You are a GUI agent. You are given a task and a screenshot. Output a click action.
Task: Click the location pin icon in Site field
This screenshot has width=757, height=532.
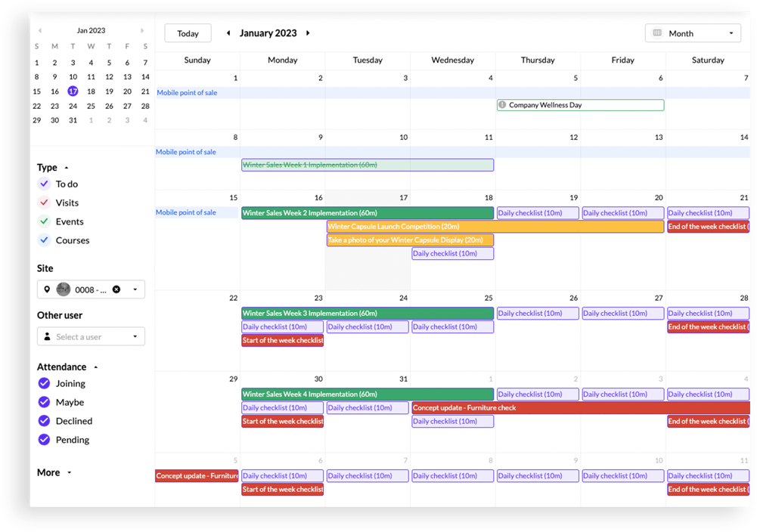coord(47,289)
